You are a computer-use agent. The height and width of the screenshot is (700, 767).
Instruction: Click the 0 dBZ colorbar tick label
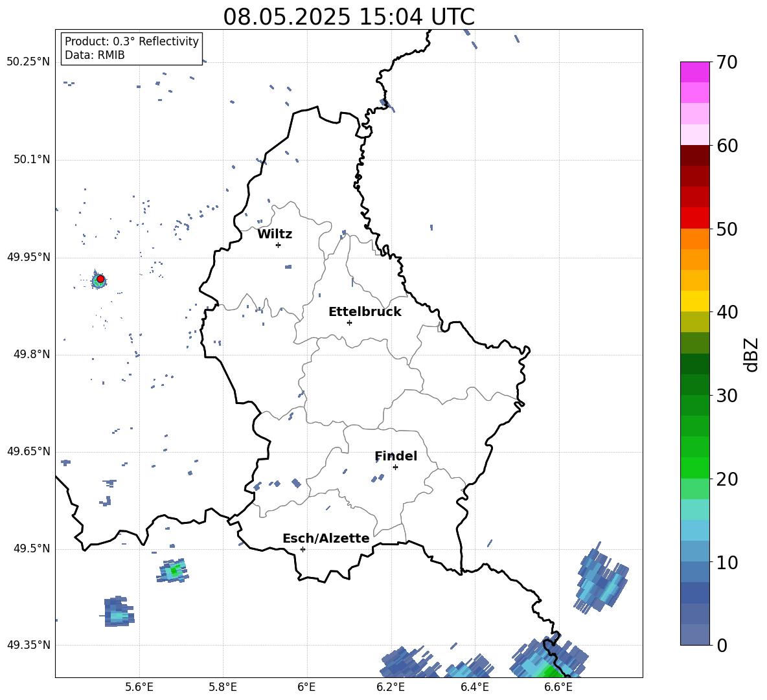[x=722, y=645]
